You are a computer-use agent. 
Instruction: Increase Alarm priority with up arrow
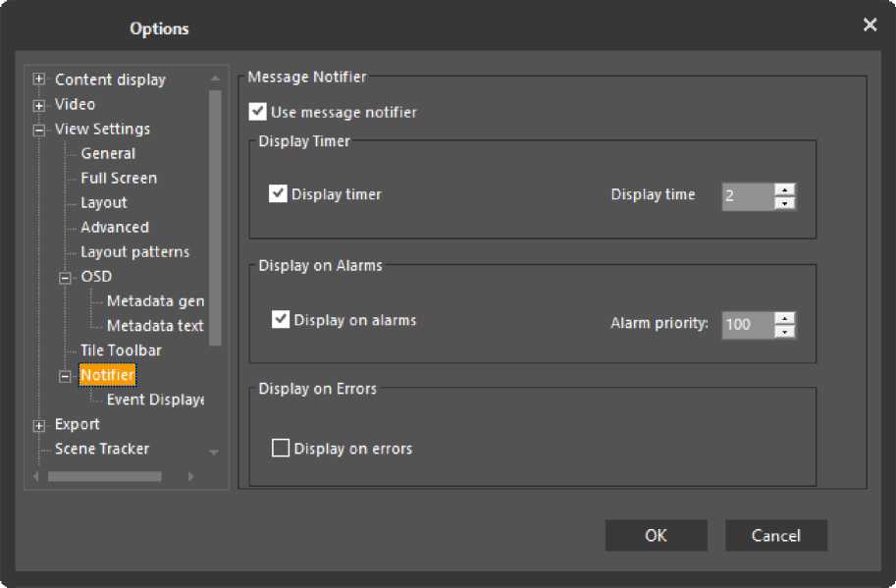(784, 317)
